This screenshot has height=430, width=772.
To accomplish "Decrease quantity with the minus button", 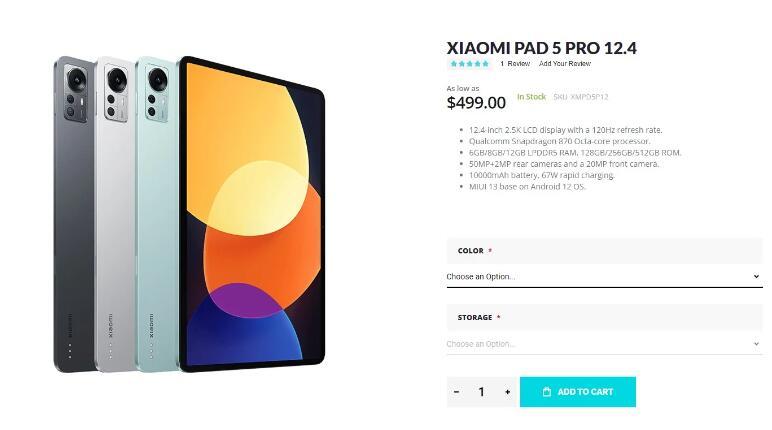I will 456,392.
